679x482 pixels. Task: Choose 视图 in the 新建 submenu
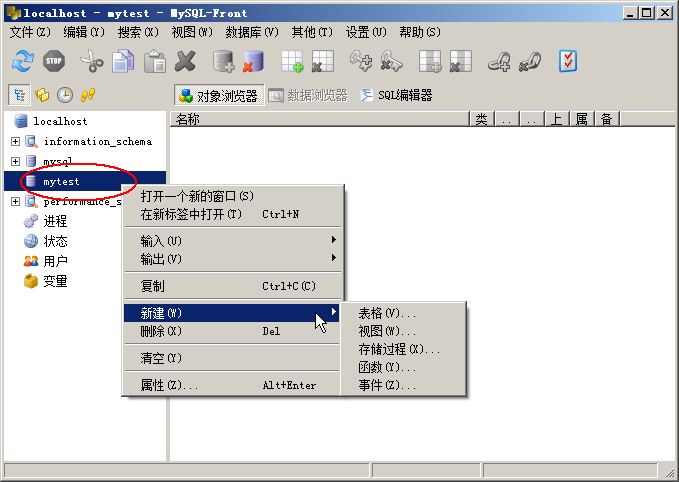click(403, 331)
